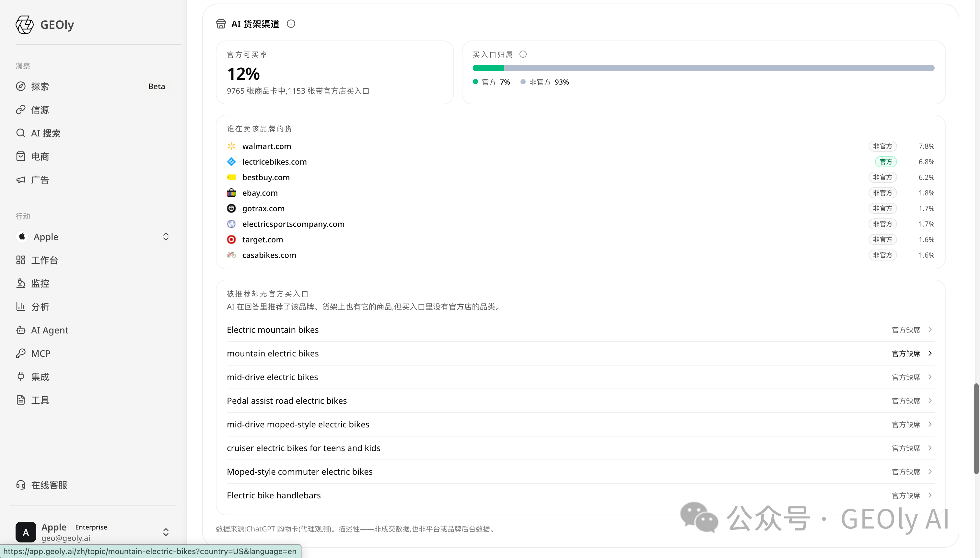Viewport: 980px width, 558px height.
Task: Expand Moped-style commuter electric bikes chevron
Action: [x=930, y=472]
